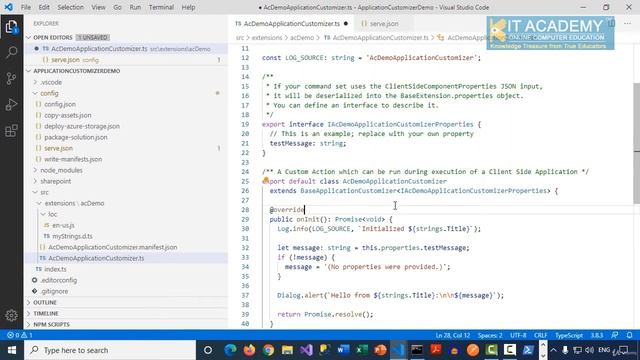The height and width of the screenshot is (360, 640).
Task: Expand the node_modules folder
Action: pyautogui.click(x=36, y=170)
